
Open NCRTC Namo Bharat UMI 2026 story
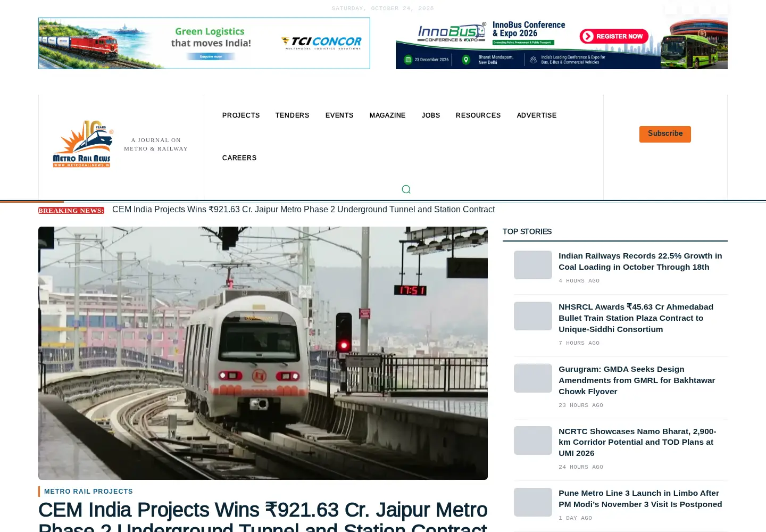point(637,442)
